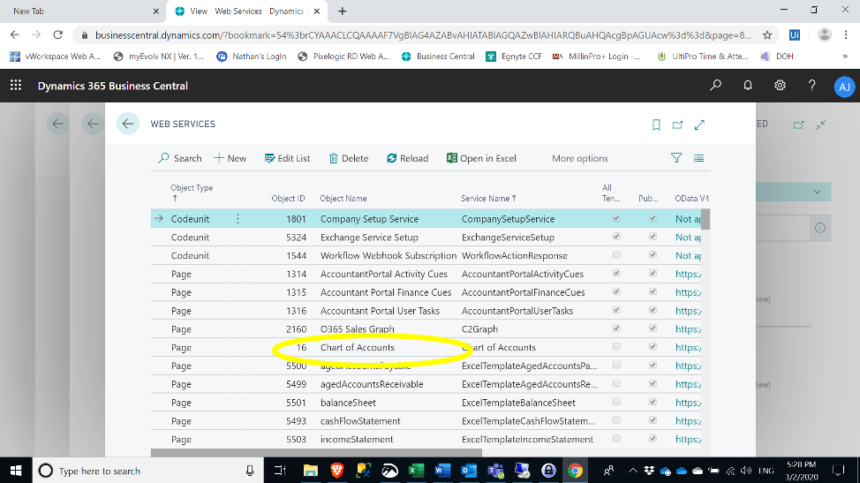Open the settings gear in header
The image size is (860, 483).
780,86
